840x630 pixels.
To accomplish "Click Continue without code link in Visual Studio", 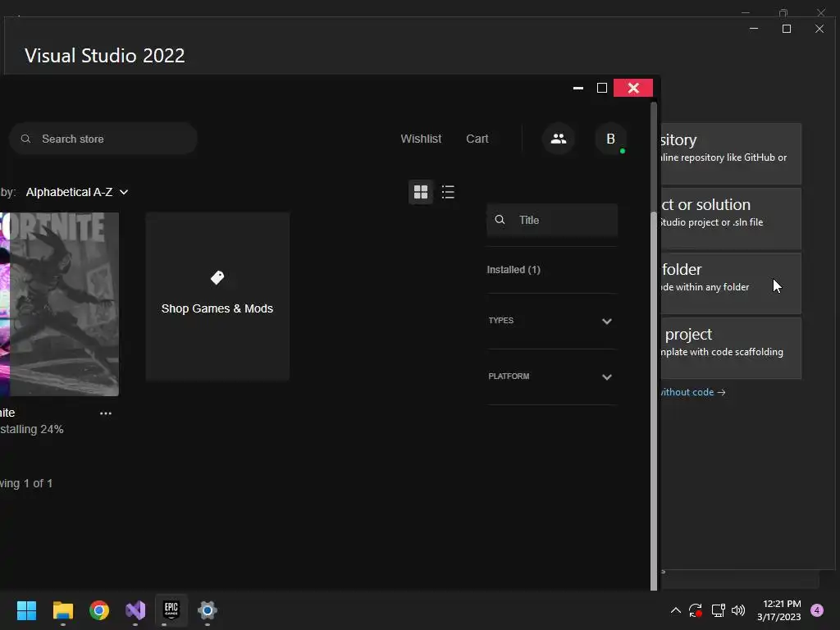I will pyautogui.click(x=693, y=392).
